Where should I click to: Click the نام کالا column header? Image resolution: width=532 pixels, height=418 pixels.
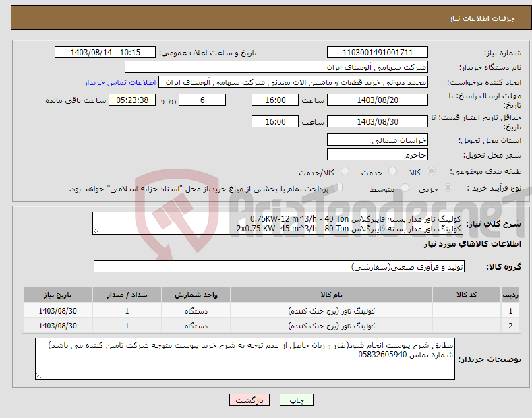click(x=331, y=295)
